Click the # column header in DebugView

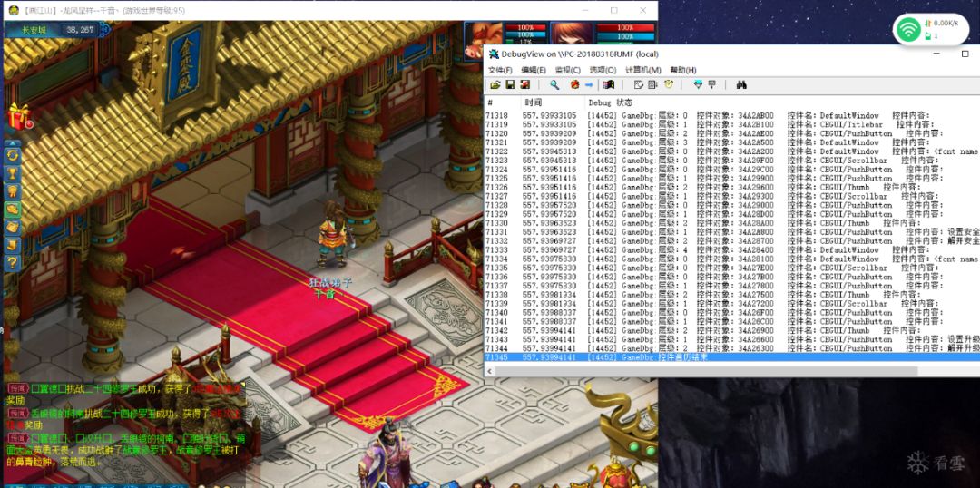[x=502, y=102]
